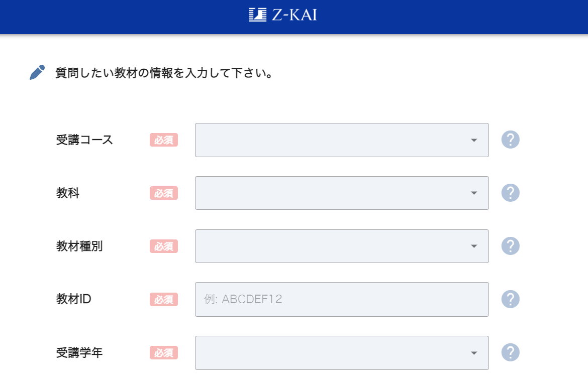Viewport: 588px width, 387px height.
Task: Click the pencil icon beside the heading
Action: [37, 73]
